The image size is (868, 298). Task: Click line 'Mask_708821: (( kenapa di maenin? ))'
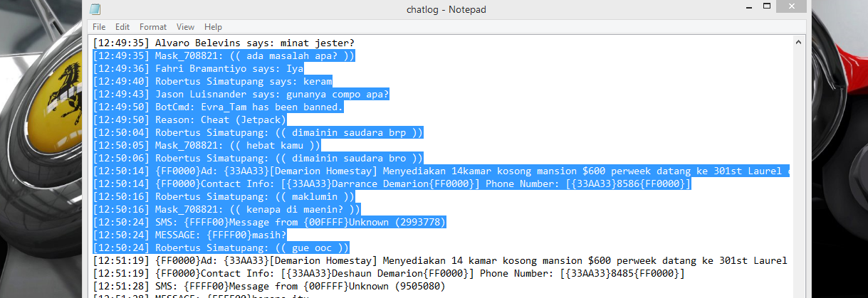[227, 209]
